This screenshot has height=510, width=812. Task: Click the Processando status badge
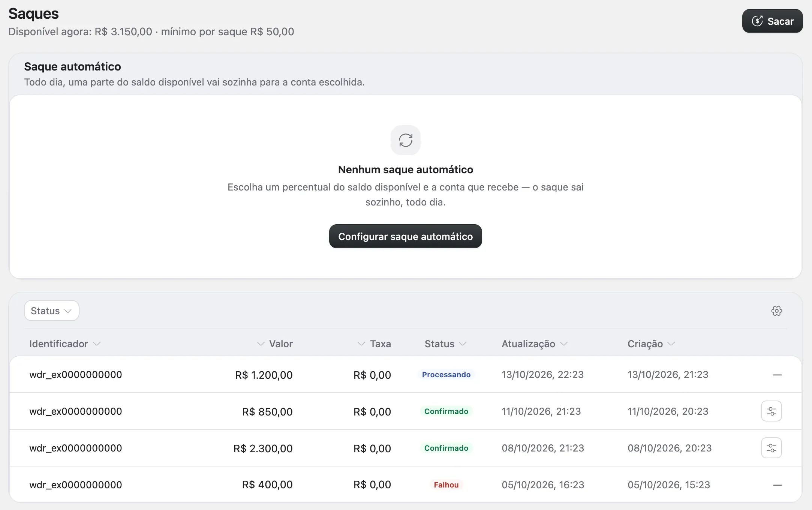tap(446, 374)
